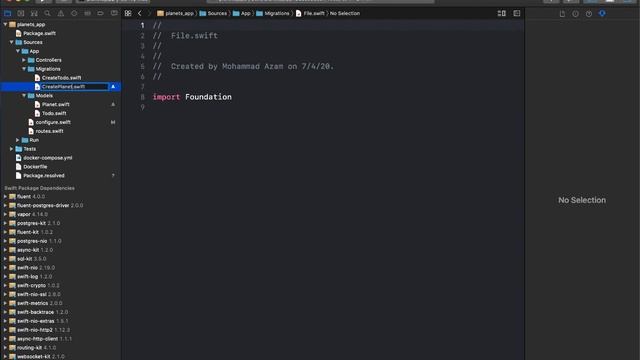
Task: Show the Quick Help inspector
Action: pyautogui.click(x=589, y=14)
